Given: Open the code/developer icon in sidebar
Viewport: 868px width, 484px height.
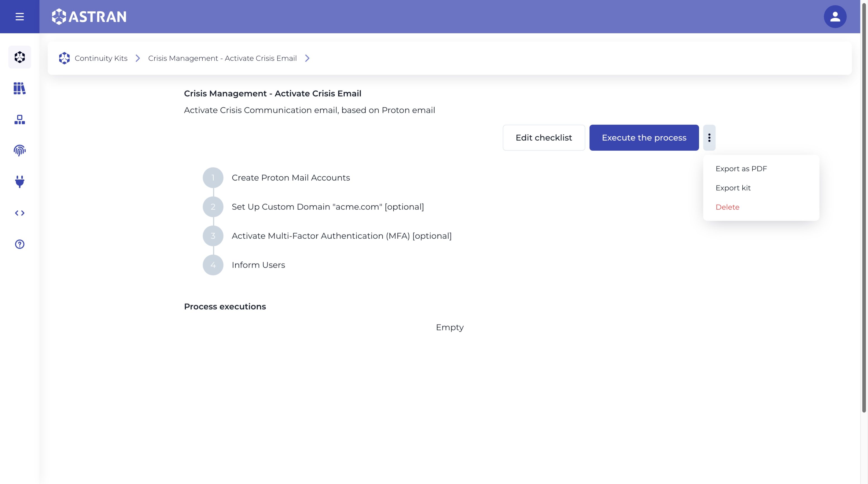Looking at the screenshot, I should tap(20, 213).
